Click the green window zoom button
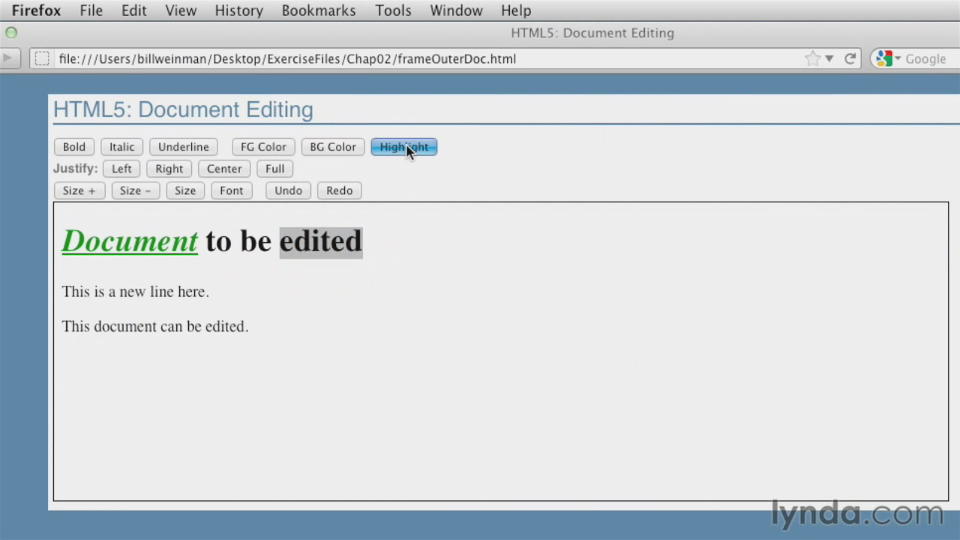Screen dimensions: 960x540 click(x=11, y=32)
